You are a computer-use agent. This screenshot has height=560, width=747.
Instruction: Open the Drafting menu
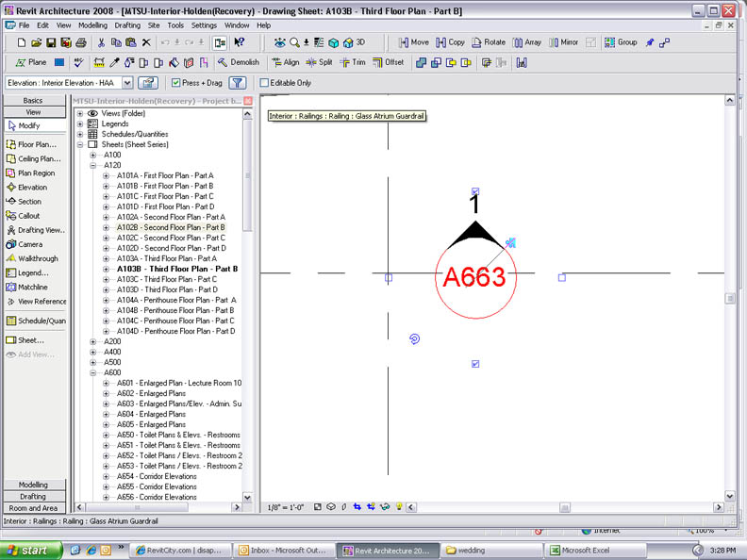126,25
